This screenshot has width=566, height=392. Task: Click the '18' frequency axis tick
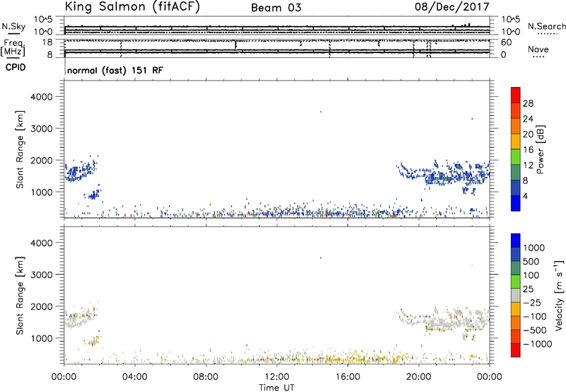coord(47,42)
